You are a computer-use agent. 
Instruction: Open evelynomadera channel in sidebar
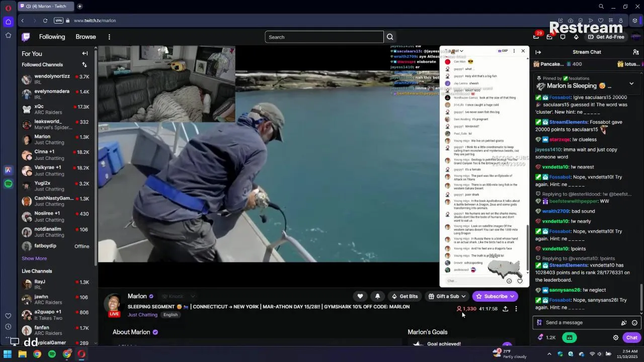tap(55, 95)
